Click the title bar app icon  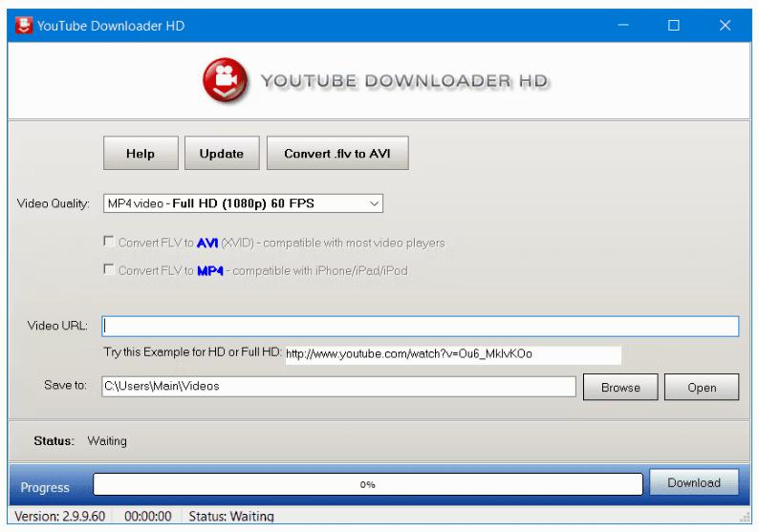pos(23,26)
